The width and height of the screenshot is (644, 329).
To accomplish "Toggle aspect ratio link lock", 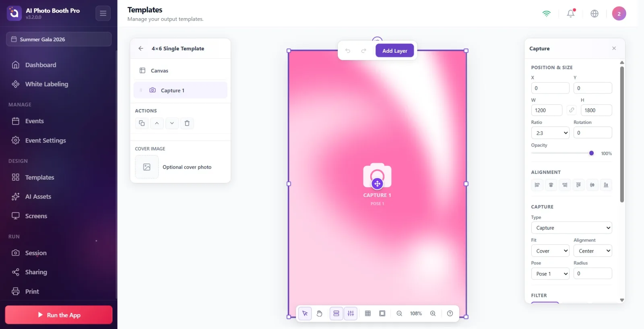I will 572,110.
